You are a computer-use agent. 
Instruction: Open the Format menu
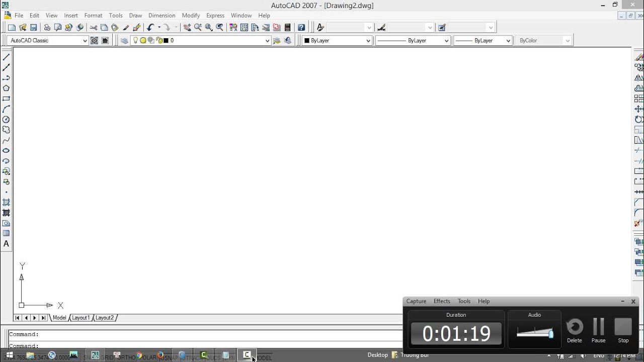click(x=93, y=16)
